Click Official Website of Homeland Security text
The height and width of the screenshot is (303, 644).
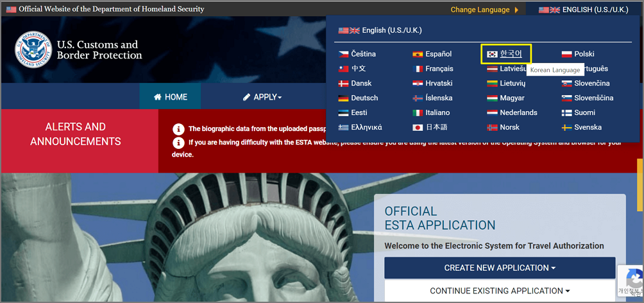coord(112,9)
